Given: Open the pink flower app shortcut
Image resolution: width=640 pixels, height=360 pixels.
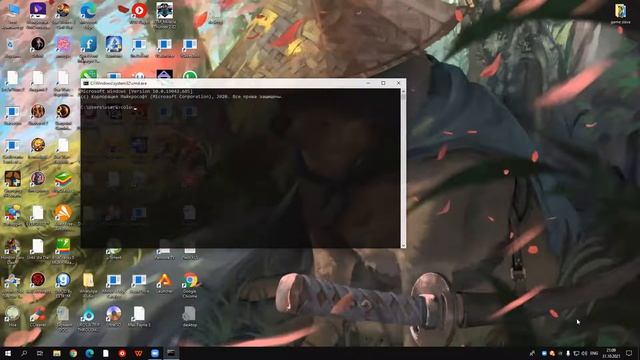Looking at the screenshot, I should pyautogui.click(x=63, y=45).
